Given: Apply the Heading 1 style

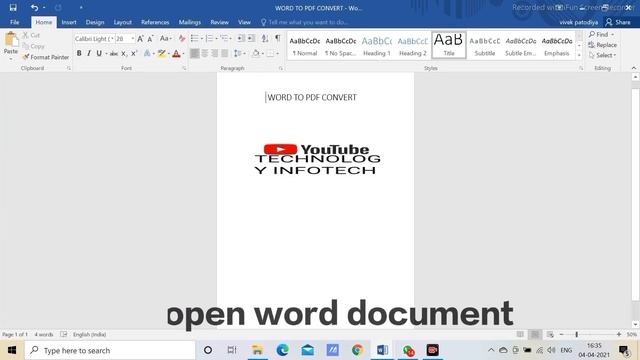Looking at the screenshot, I should (376, 45).
